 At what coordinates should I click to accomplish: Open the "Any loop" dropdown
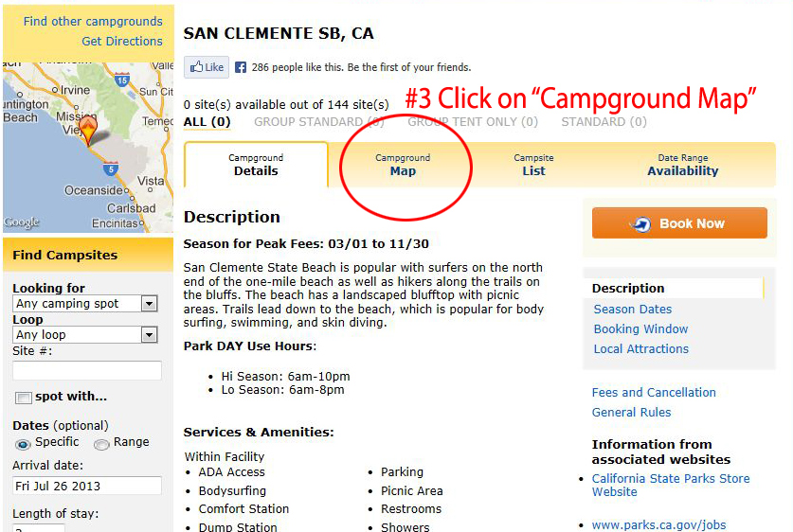85,334
